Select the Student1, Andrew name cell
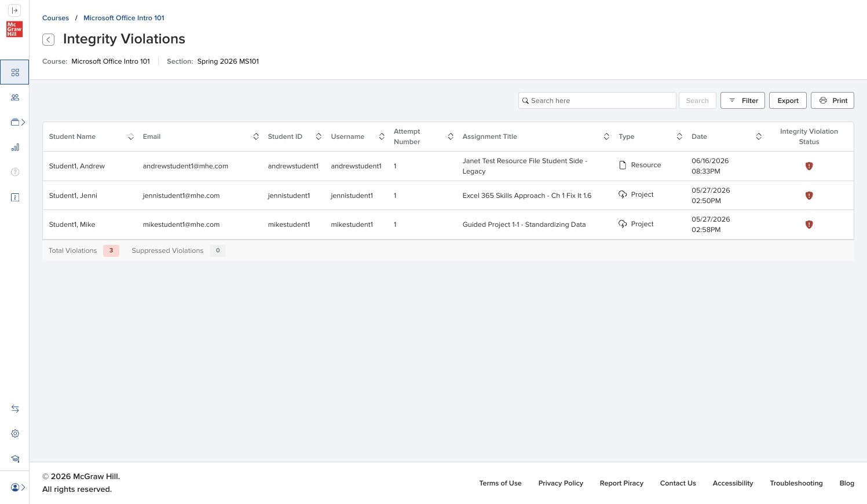867x504 pixels. [x=77, y=166]
